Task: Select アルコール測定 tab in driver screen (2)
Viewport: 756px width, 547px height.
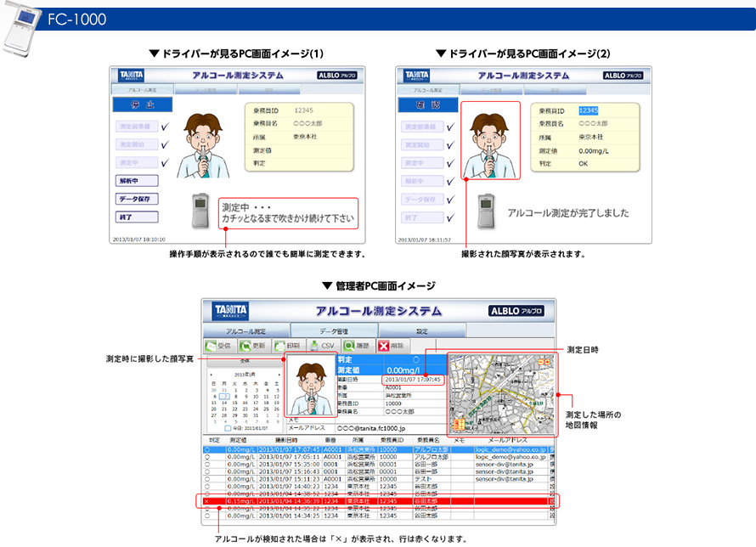Action: point(427,90)
